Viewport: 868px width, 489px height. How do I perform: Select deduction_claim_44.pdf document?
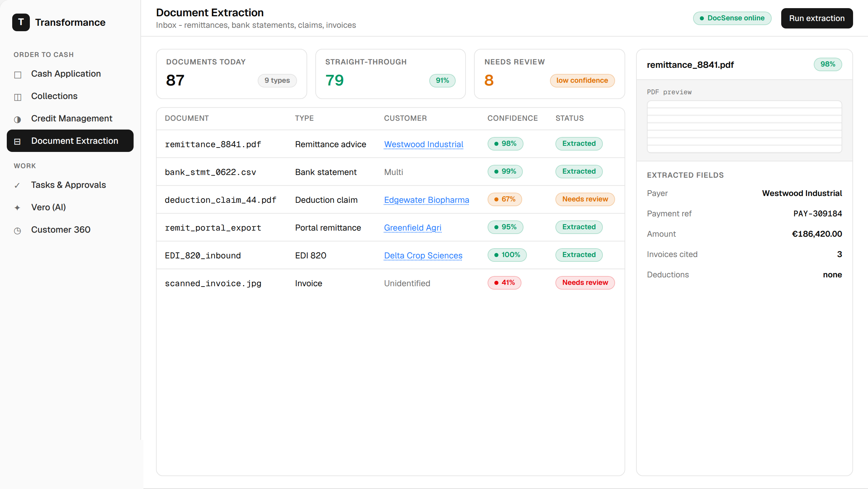220,200
